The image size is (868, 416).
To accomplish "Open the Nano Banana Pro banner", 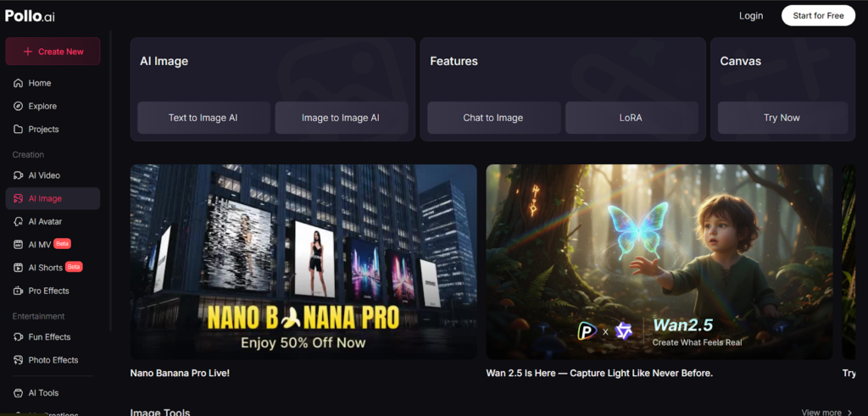I will pyautogui.click(x=303, y=261).
